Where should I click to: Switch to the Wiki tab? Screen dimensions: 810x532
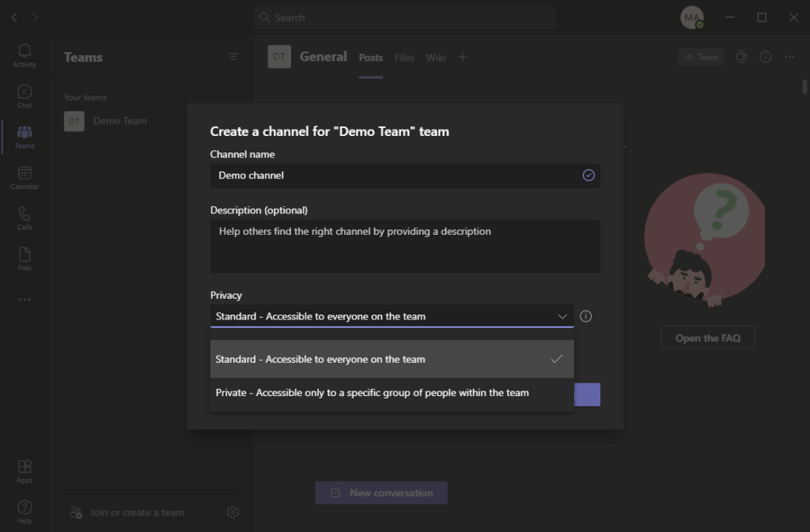tap(436, 58)
